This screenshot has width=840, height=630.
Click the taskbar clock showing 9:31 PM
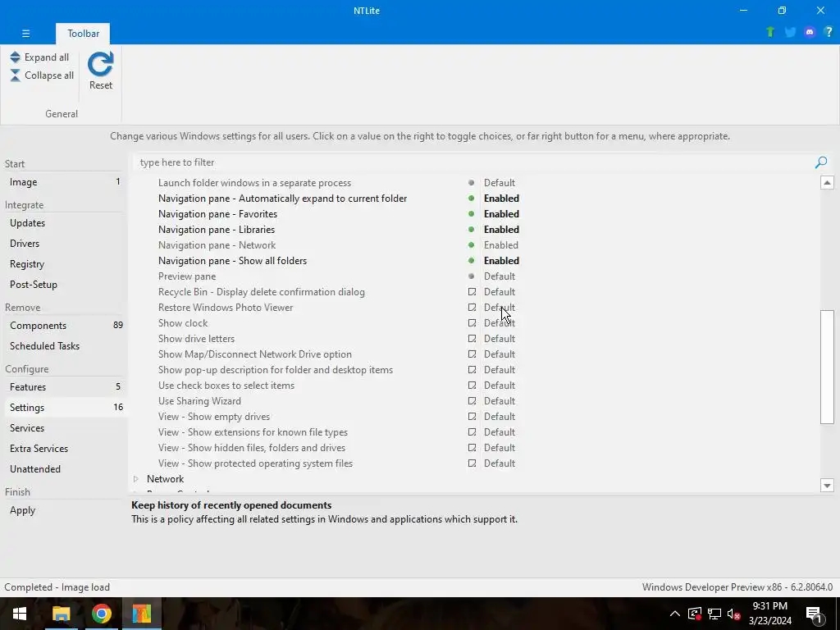[x=769, y=614]
